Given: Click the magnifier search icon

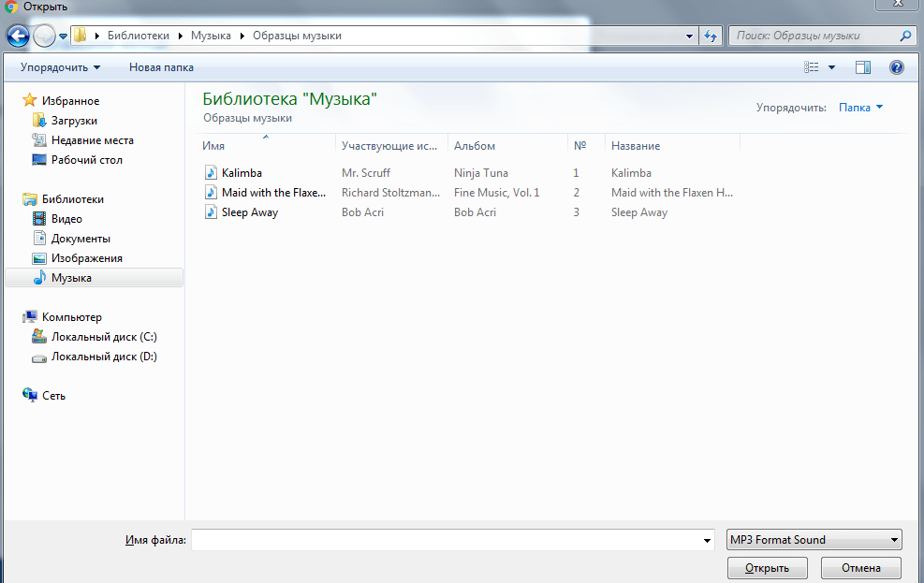Looking at the screenshot, I should click(905, 36).
